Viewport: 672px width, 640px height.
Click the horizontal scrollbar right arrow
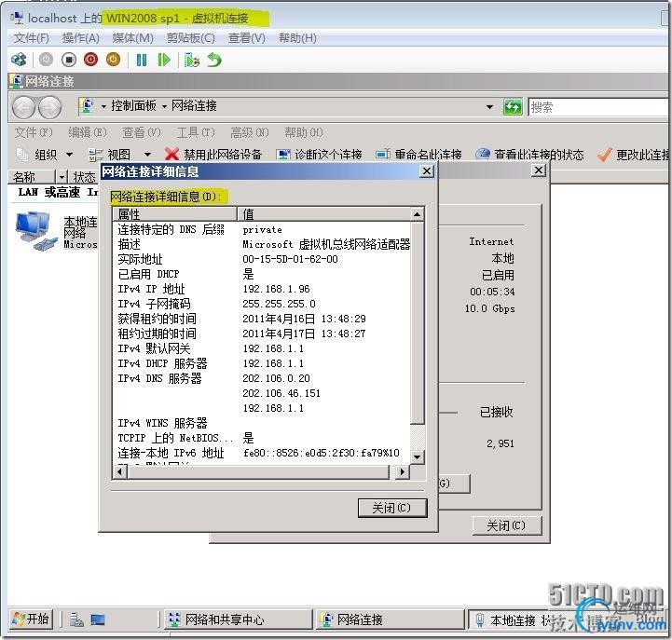click(402, 471)
